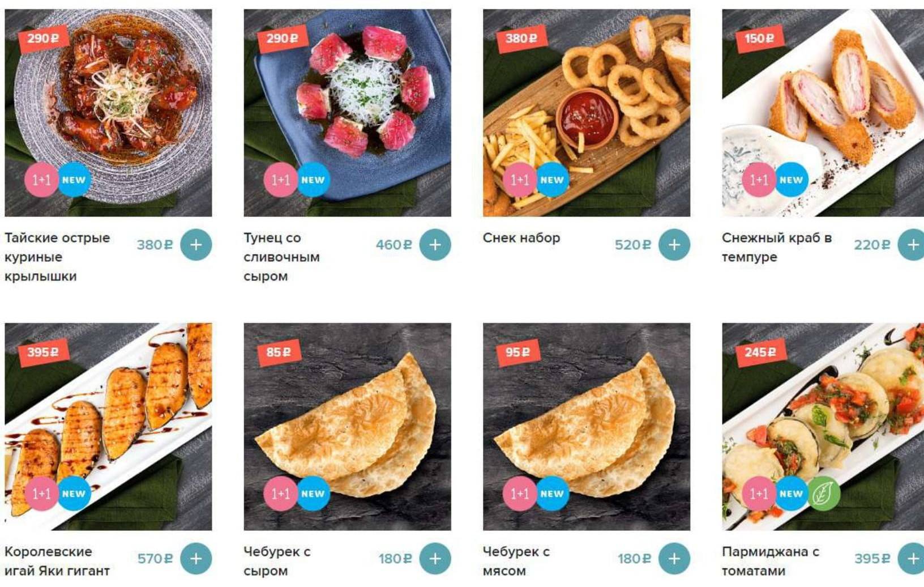Open Тунец со сливочным сыром title

point(281,257)
